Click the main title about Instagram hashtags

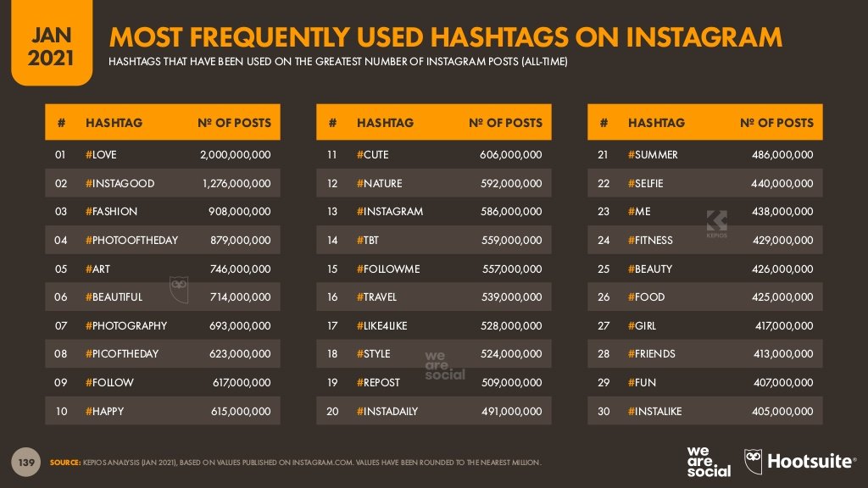pos(446,37)
